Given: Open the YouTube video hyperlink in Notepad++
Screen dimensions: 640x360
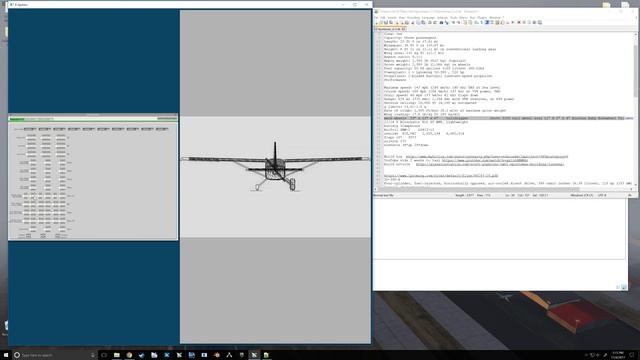Looking at the screenshot, I should coord(485,160).
